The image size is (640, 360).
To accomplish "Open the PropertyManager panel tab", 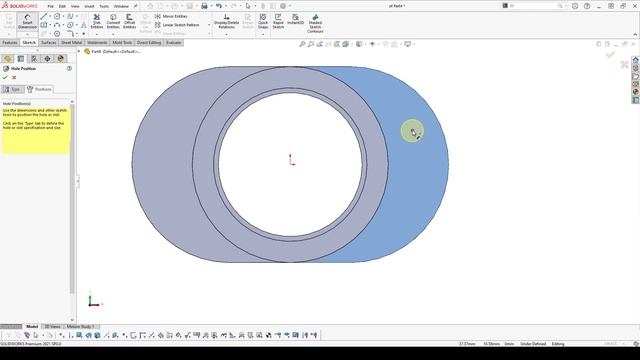I will coord(21,59).
